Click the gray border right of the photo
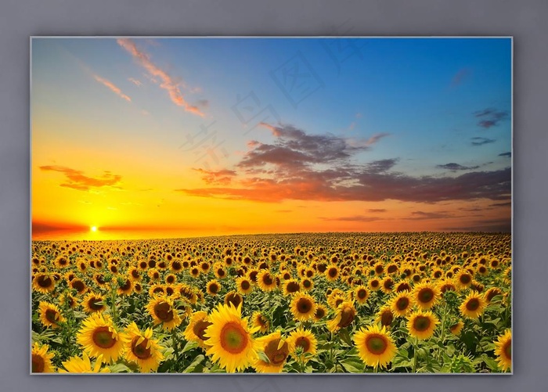The width and height of the screenshot is (548, 392). (529, 205)
